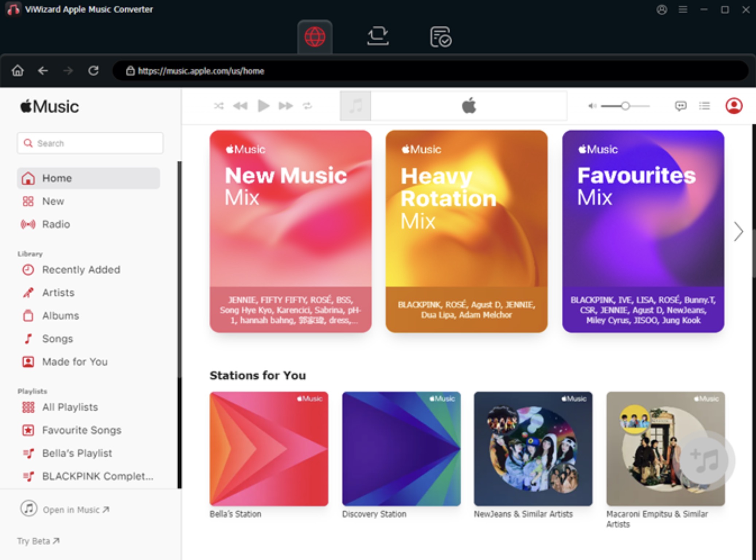Screen dimensions: 756x560
Task: Adjust the volume slider
Action: [x=625, y=106]
